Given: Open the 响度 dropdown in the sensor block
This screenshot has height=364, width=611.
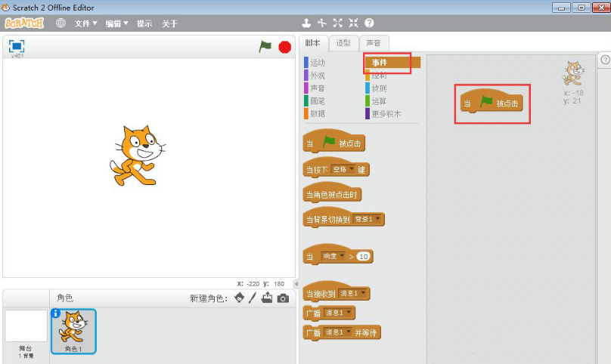Looking at the screenshot, I should click(x=333, y=256).
